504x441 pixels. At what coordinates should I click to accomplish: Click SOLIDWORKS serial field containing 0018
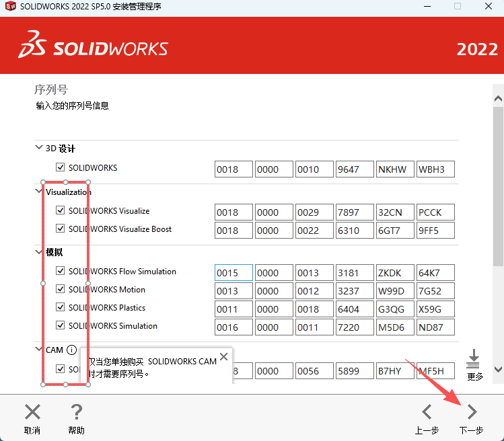[x=233, y=169]
